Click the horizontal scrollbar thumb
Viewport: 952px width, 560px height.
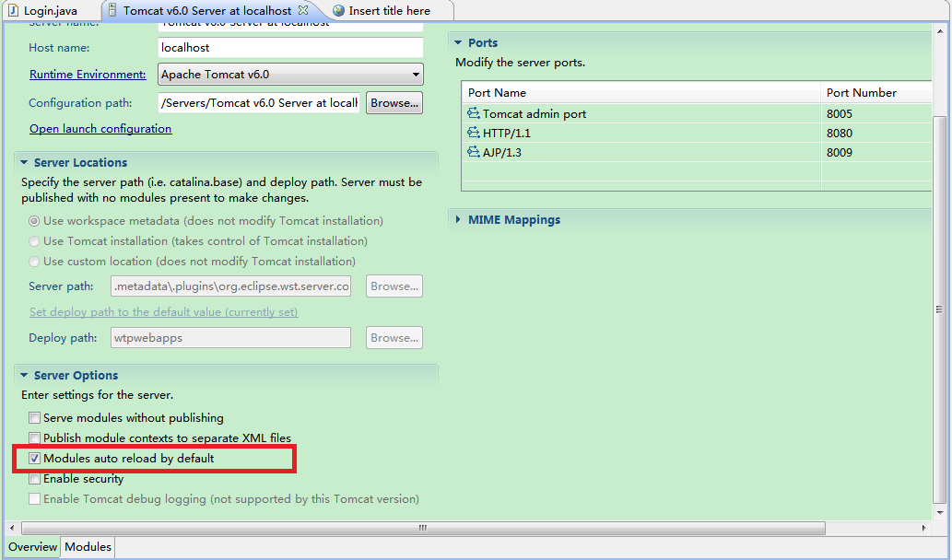[423, 528]
